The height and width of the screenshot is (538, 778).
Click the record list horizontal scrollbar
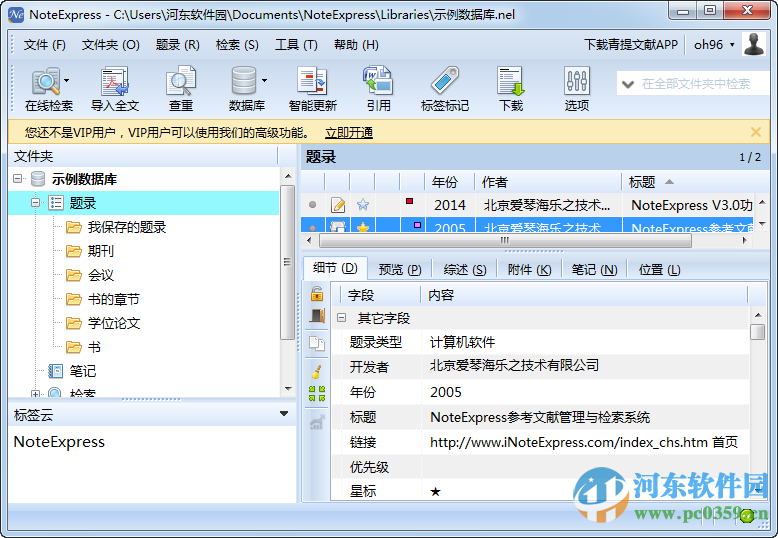[505, 240]
